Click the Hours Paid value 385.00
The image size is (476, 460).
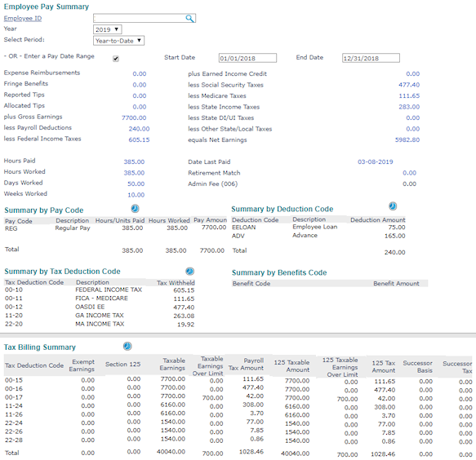(x=134, y=162)
